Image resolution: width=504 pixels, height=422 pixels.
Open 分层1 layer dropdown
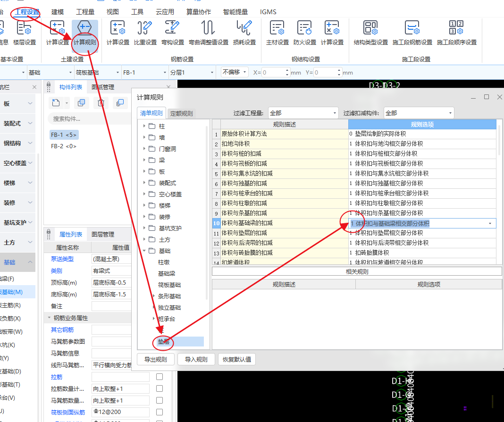(x=192, y=73)
